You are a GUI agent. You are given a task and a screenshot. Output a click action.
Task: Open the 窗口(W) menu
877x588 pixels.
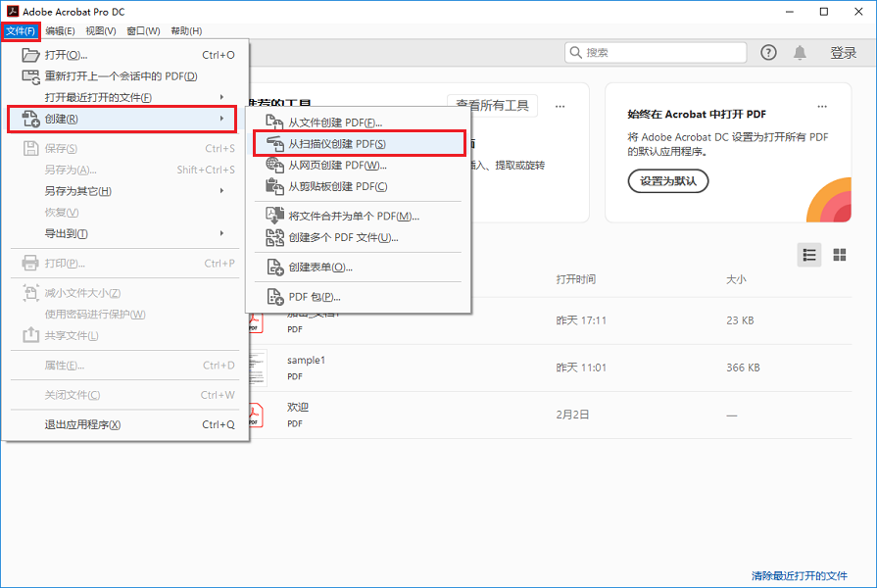[x=143, y=30]
